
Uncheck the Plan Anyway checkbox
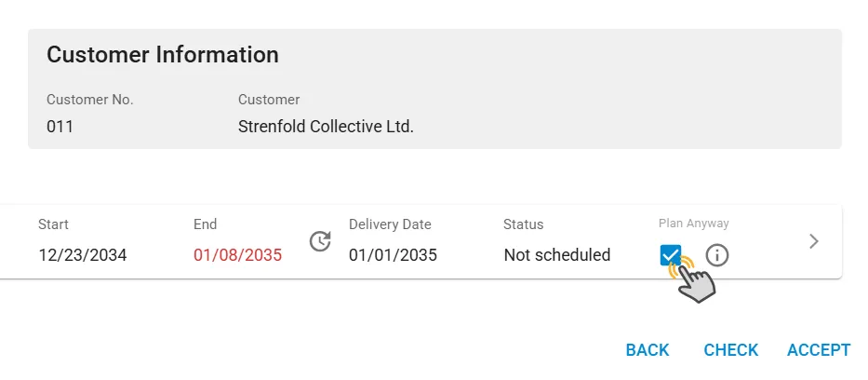pyautogui.click(x=671, y=255)
